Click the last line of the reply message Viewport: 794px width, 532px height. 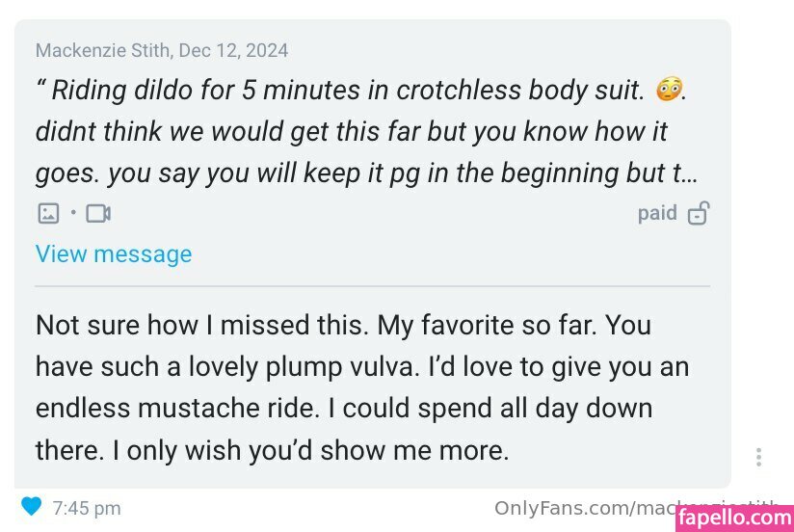pos(272,450)
